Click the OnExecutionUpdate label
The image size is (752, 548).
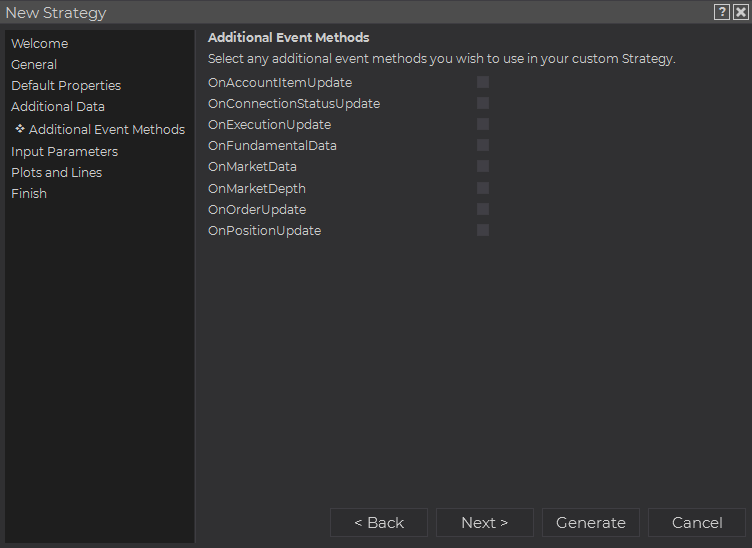[270, 125]
